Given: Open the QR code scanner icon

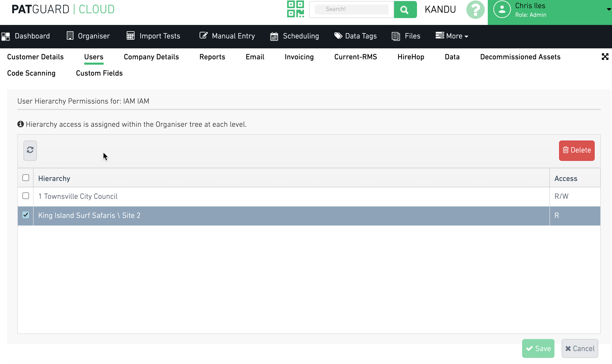Looking at the screenshot, I should coord(295,9).
